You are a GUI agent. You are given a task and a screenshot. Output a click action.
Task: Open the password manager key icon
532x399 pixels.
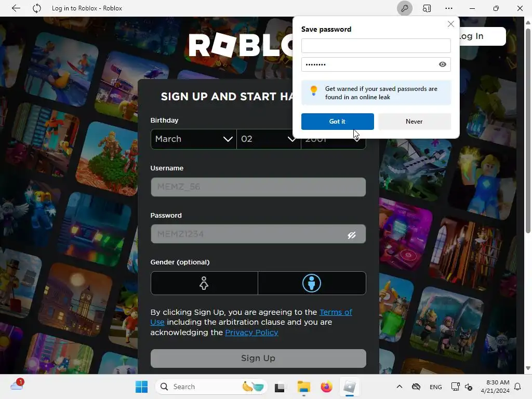(x=404, y=8)
